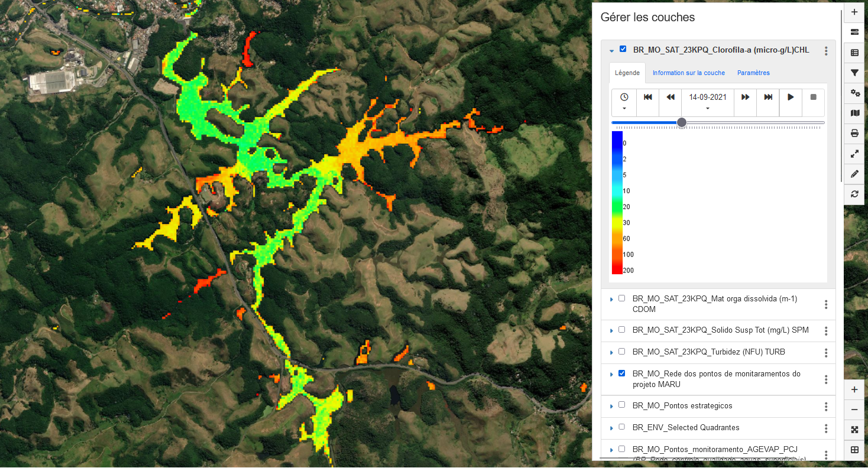
Task: Toggle the BR_MO_Pontos estrategicos layer checkbox
Action: pos(621,405)
